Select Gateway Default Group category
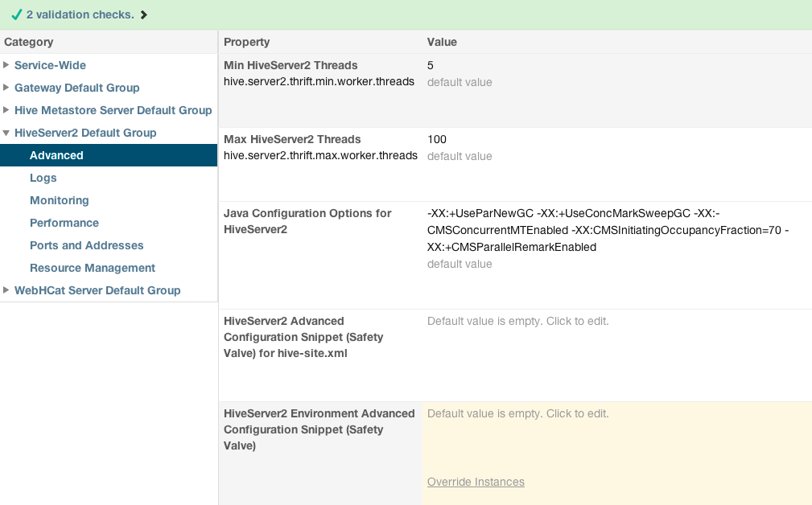The width and height of the screenshot is (812, 505). 76,88
